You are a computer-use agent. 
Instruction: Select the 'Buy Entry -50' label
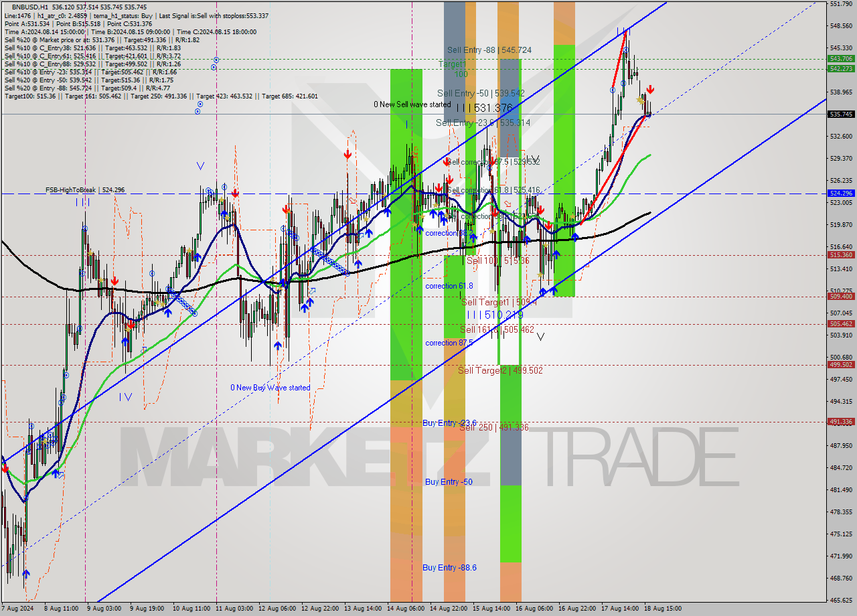click(x=449, y=482)
